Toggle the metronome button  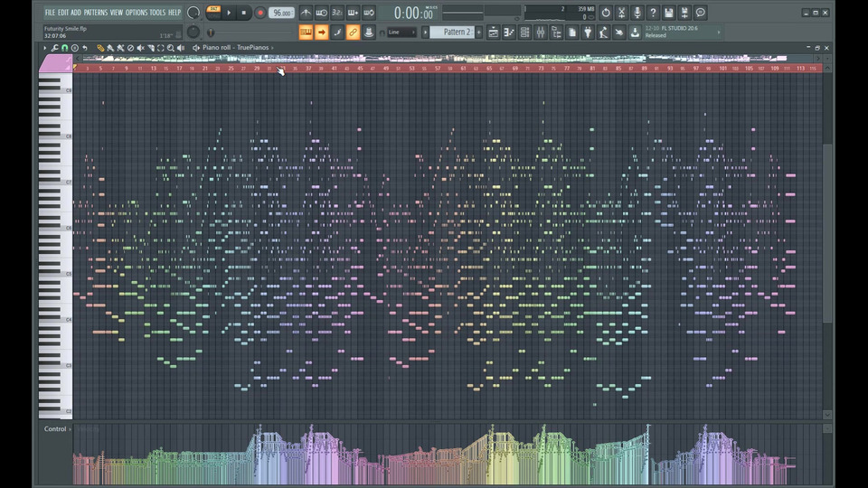coord(306,13)
